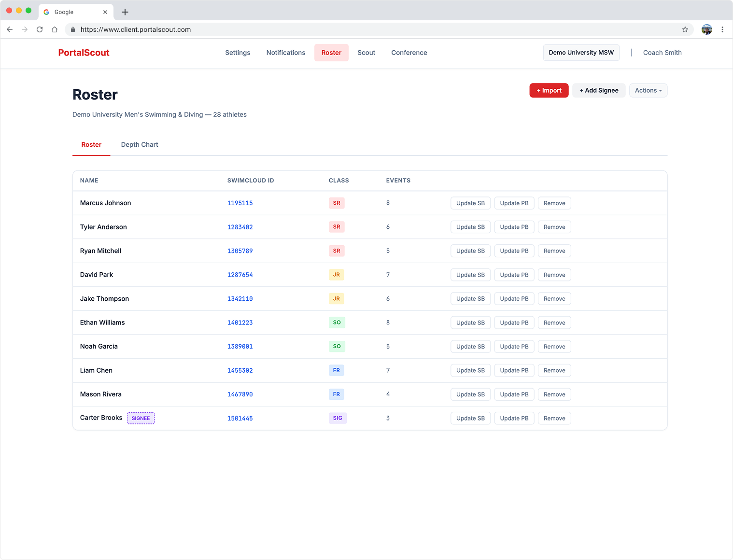
Task: Open the Notifications page
Action: pyautogui.click(x=285, y=53)
